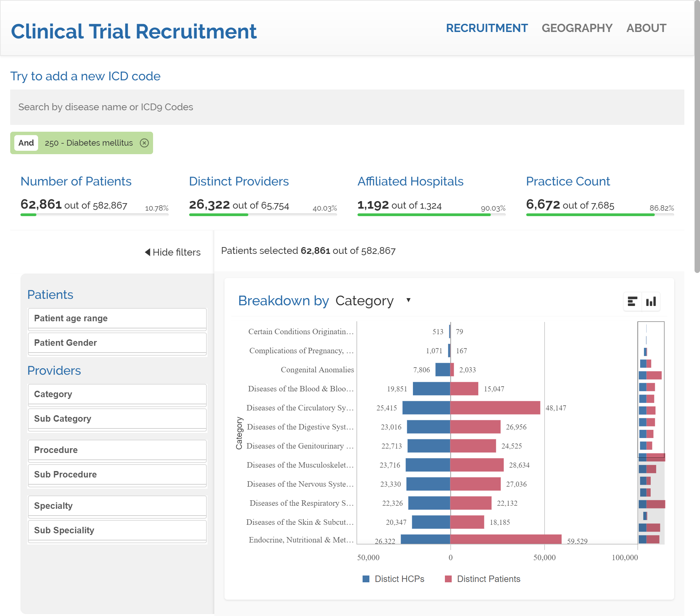The width and height of the screenshot is (700, 616).
Task: Click Congenital Anomalies HCP bar 7,806
Action: (443, 370)
